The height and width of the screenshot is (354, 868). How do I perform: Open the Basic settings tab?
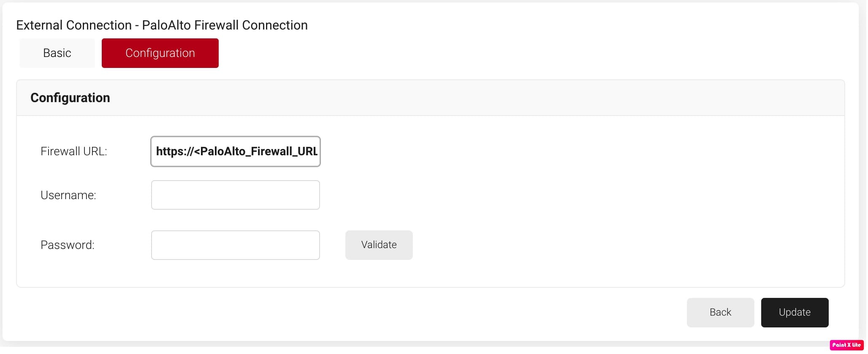[x=57, y=53]
